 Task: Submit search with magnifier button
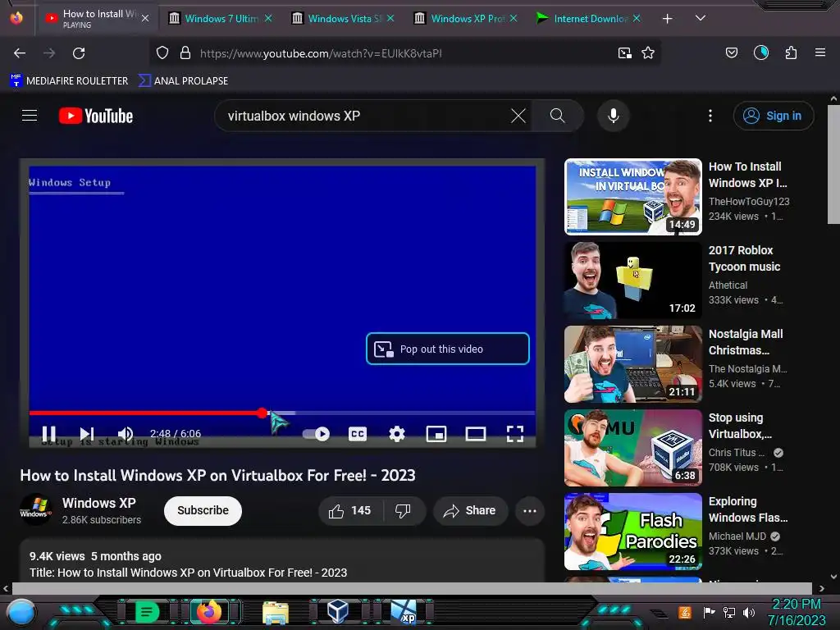pyautogui.click(x=557, y=116)
